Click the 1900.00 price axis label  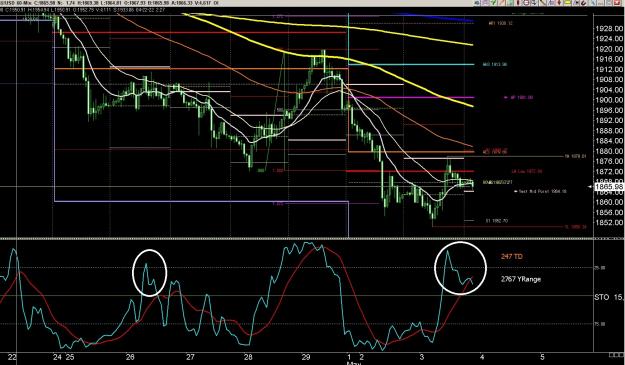click(x=609, y=100)
